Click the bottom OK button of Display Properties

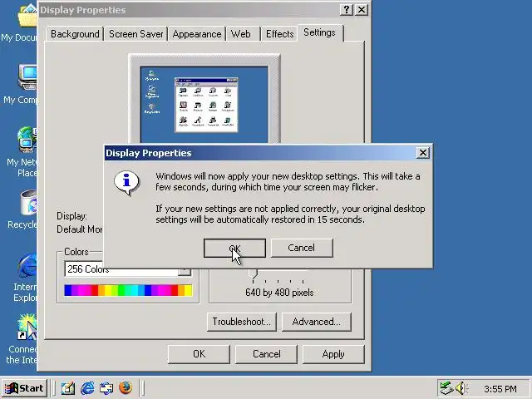click(199, 354)
